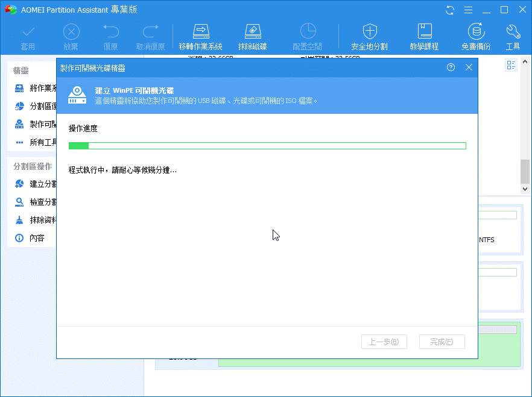The width and height of the screenshot is (532, 397).
Task: Click the Redo (取消復原) toolbar icon
Action: pyautogui.click(x=150, y=37)
